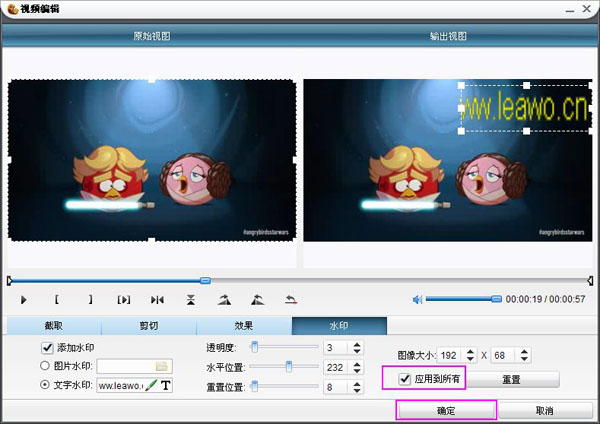Flip video vertically icon
The image size is (600, 424).
(x=191, y=300)
